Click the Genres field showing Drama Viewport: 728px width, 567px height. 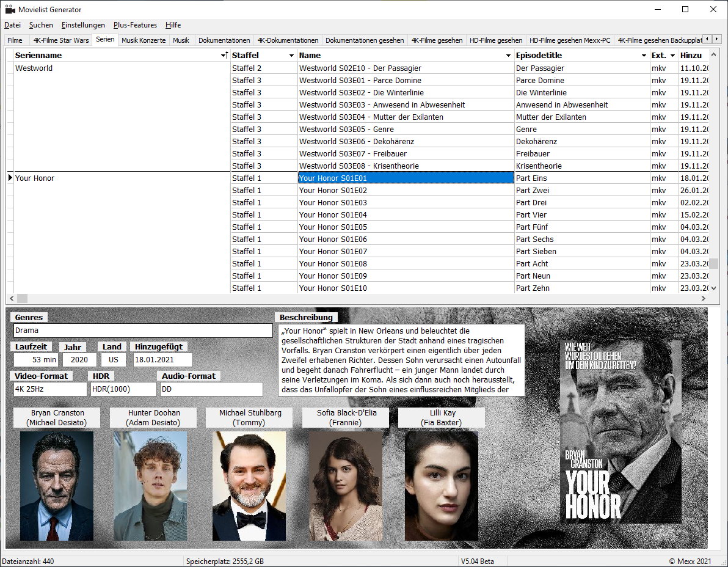pyautogui.click(x=143, y=331)
